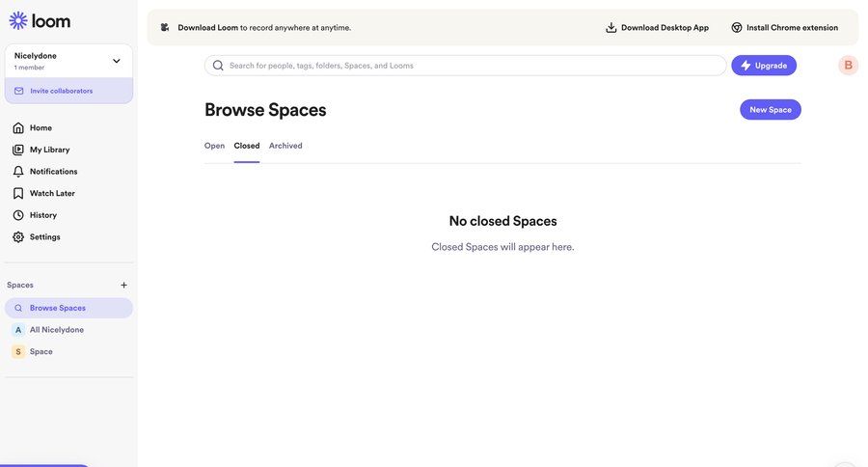Click the B profile avatar
The width and height of the screenshot is (868, 467).
[848, 66]
